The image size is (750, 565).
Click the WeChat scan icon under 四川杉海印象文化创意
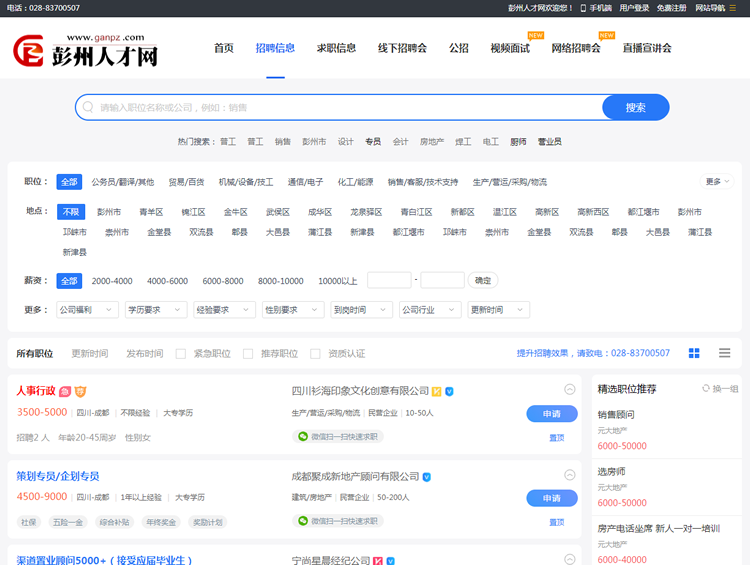tap(301, 437)
